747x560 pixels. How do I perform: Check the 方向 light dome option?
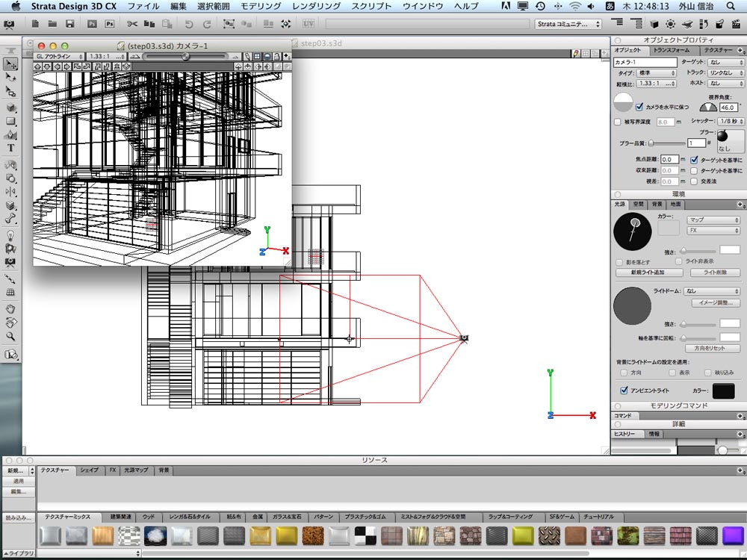click(624, 373)
